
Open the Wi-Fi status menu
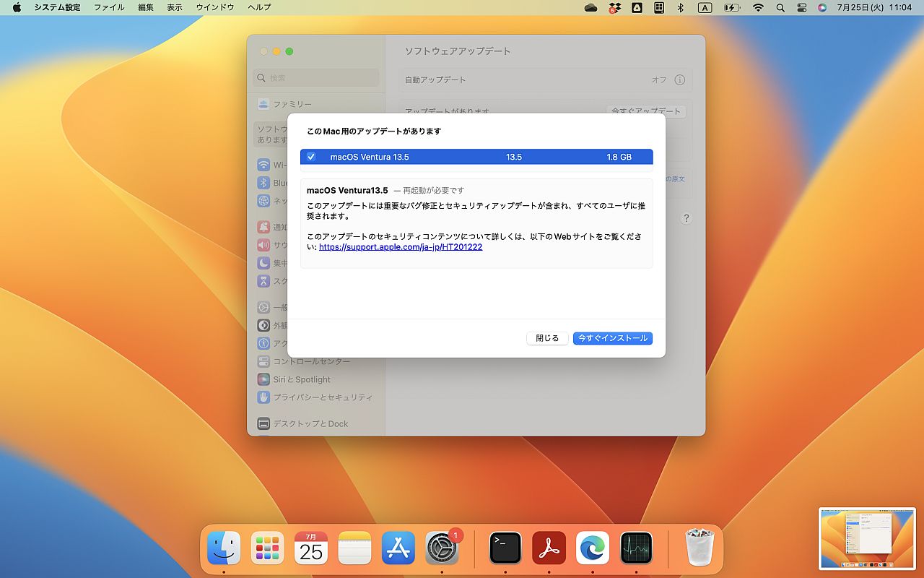coord(757,8)
